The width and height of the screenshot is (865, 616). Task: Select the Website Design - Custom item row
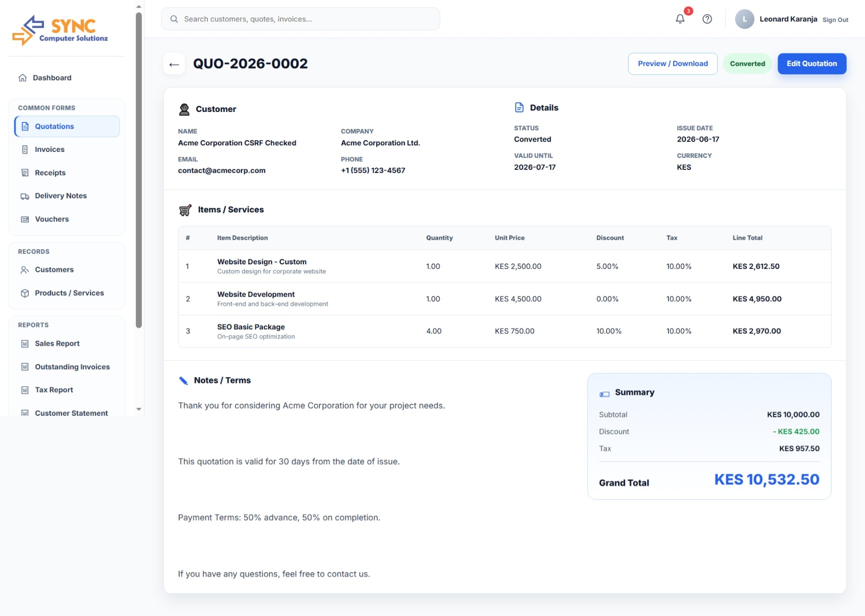(x=504, y=266)
